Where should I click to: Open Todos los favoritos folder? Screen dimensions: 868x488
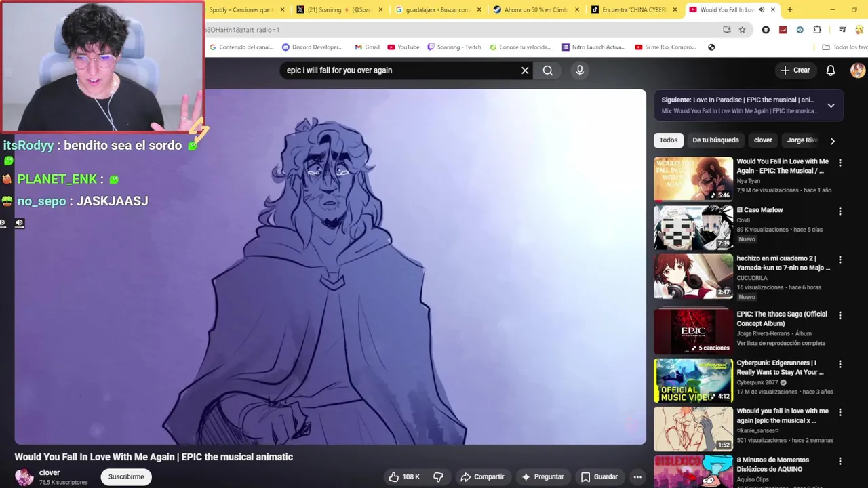click(844, 47)
